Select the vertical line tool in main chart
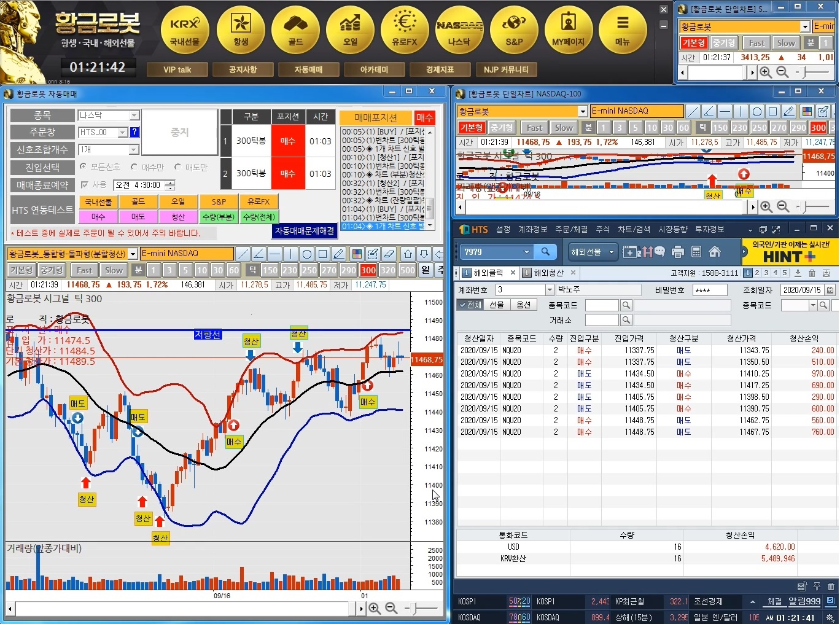The width and height of the screenshot is (840, 624). (291, 254)
